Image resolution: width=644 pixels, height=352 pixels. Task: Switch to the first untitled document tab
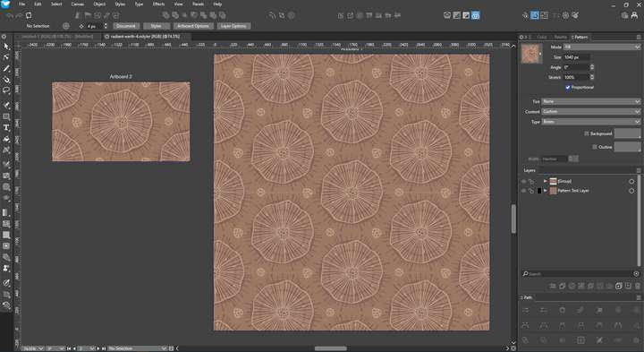coord(57,37)
